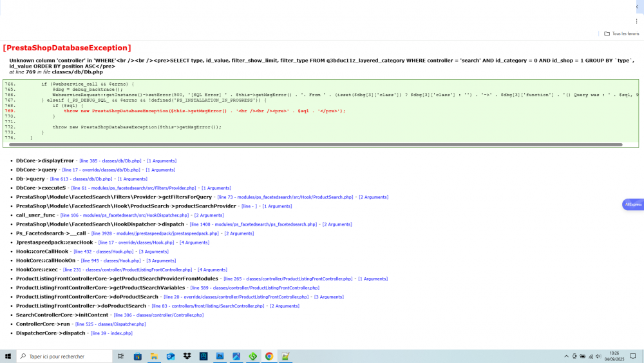Screen dimensions: 644x363
Task: Click the battery tray icon
Action: pos(582,357)
